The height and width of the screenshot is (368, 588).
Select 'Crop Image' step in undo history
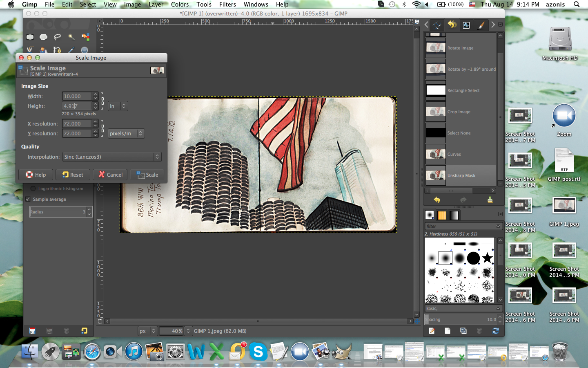coord(461,112)
